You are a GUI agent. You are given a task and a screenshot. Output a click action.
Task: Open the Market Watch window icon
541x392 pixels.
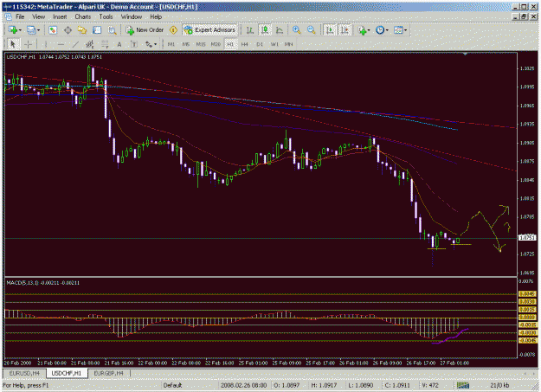53,30
